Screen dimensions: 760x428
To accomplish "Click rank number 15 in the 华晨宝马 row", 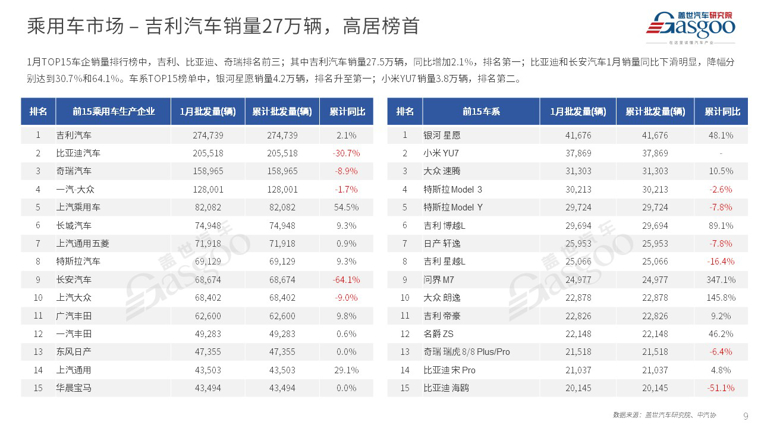I will pyautogui.click(x=38, y=388).
